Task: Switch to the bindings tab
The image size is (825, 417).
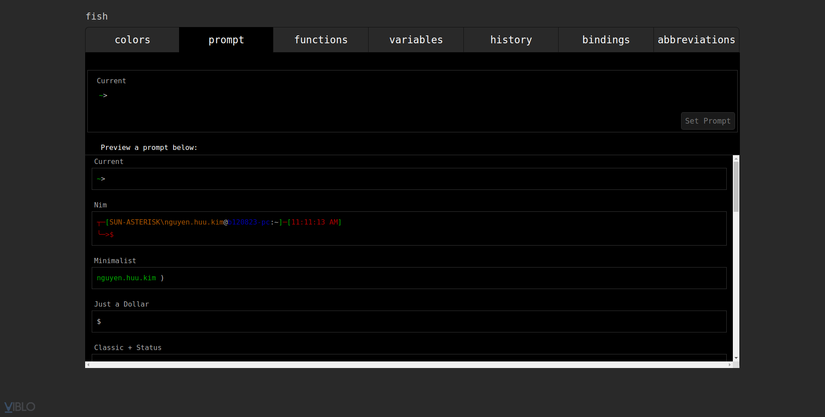Action: [606, 40]
